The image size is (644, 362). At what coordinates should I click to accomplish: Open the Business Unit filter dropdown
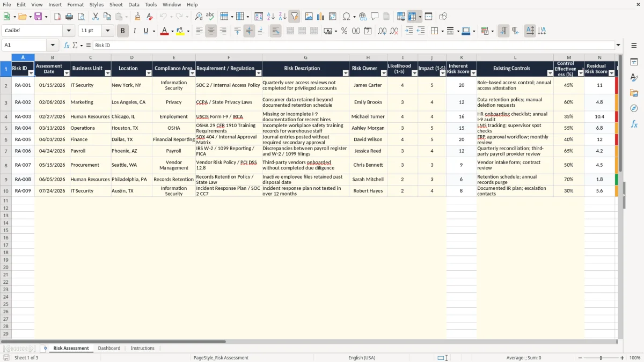108,73
